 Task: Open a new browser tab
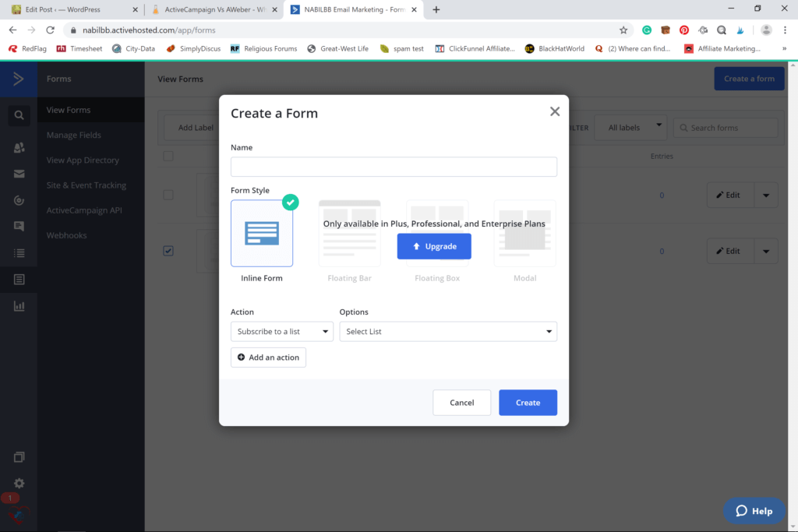[x=436, y=9]
